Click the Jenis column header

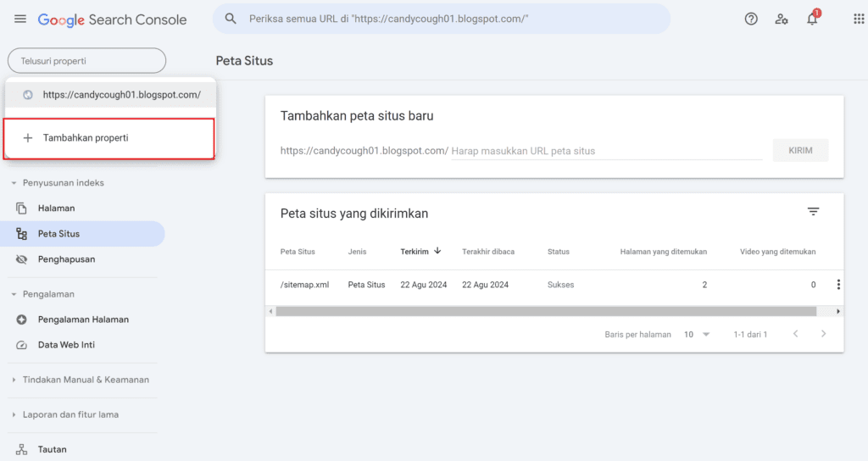357,251
